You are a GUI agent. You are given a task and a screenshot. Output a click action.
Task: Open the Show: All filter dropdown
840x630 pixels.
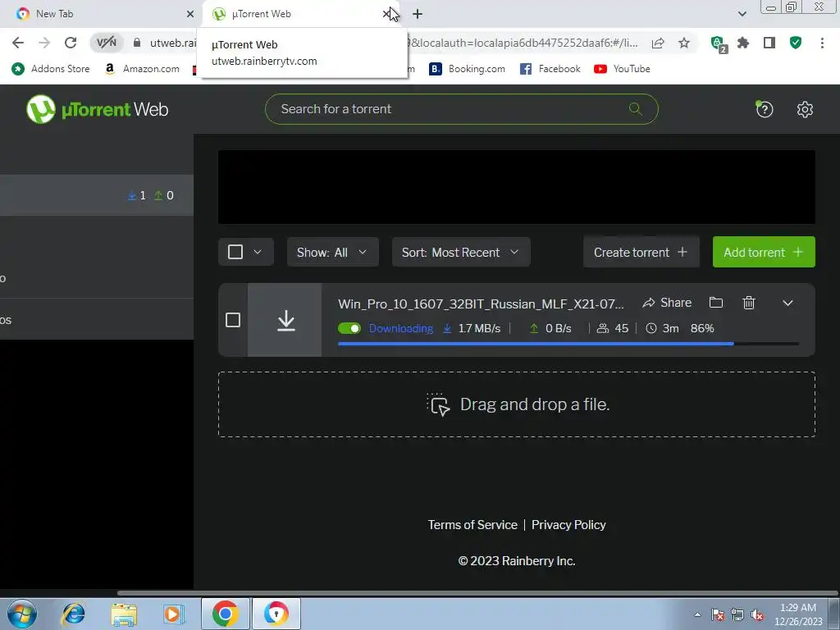coord(333,252)
